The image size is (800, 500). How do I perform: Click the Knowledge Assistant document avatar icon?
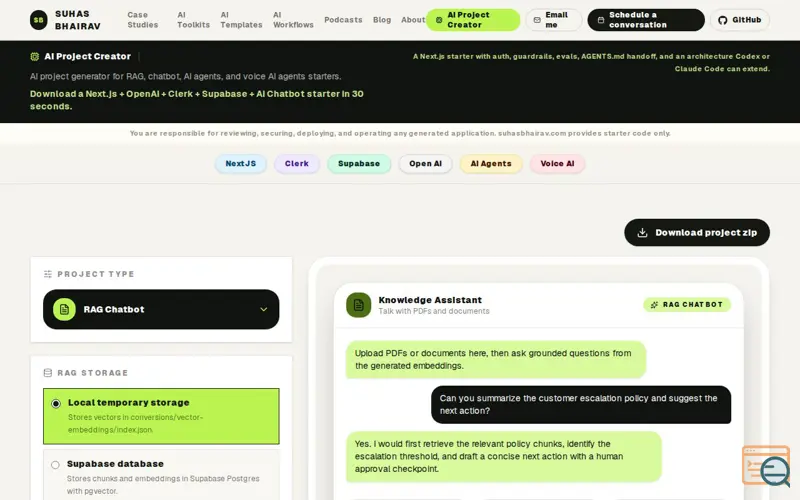coord(359,305)
